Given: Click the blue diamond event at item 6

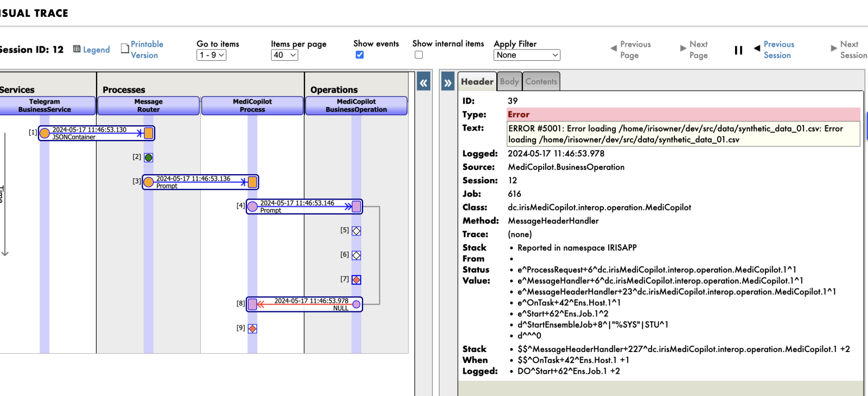Looking at the screenshot, I should (x=356, y=256).
